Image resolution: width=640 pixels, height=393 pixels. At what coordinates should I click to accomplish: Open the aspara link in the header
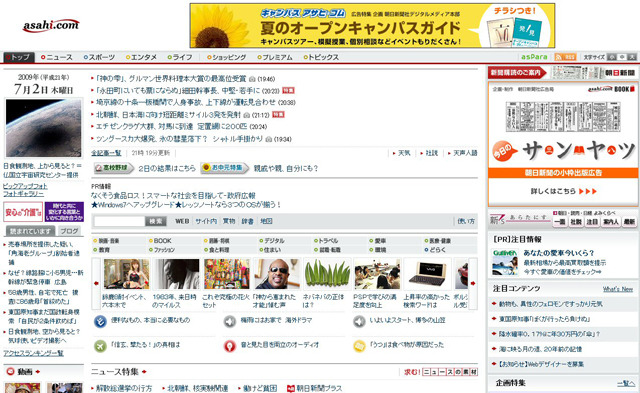534,57
